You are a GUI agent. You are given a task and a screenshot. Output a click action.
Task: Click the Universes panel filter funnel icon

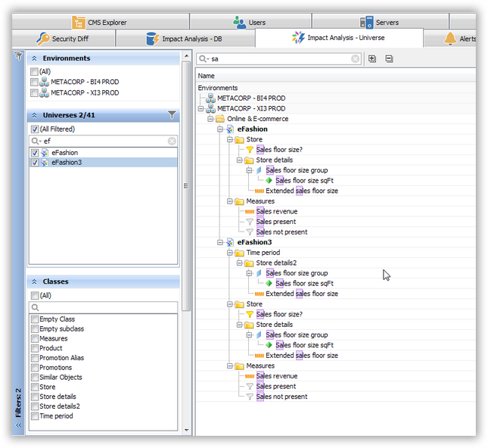pos(172,115)
